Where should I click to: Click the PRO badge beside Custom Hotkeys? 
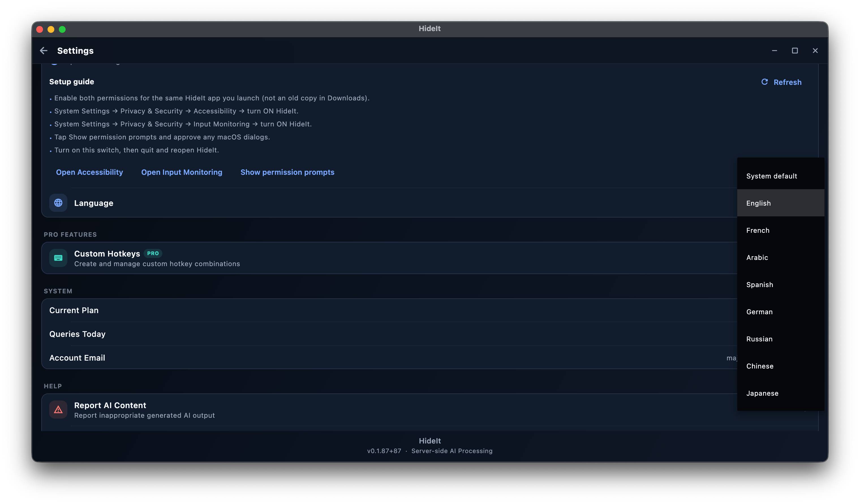click(153, 253)
